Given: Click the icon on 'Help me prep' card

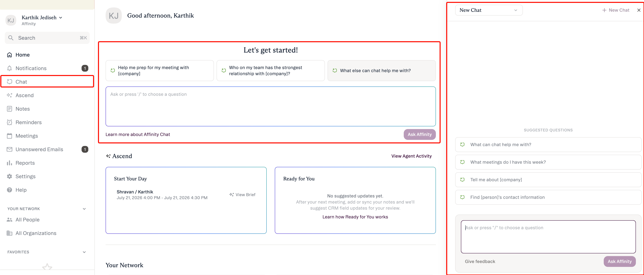Looking at the screenshot, I should coord(113,70).
